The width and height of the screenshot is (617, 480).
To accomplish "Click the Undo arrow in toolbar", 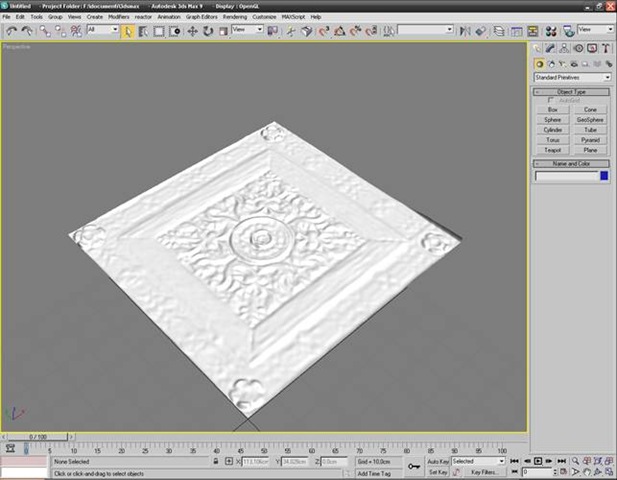I will (11, 31).
